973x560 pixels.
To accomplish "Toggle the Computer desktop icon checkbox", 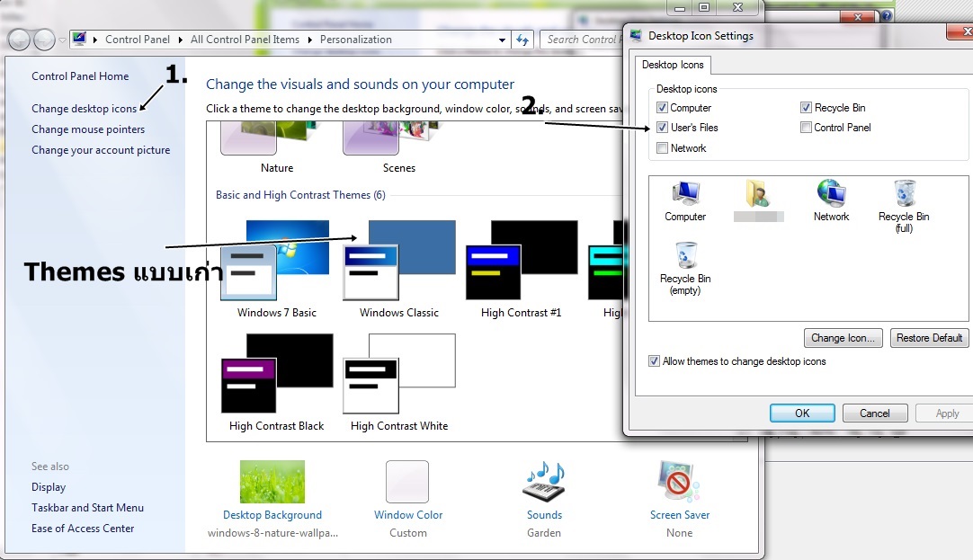I will click(x=662, y=108).
